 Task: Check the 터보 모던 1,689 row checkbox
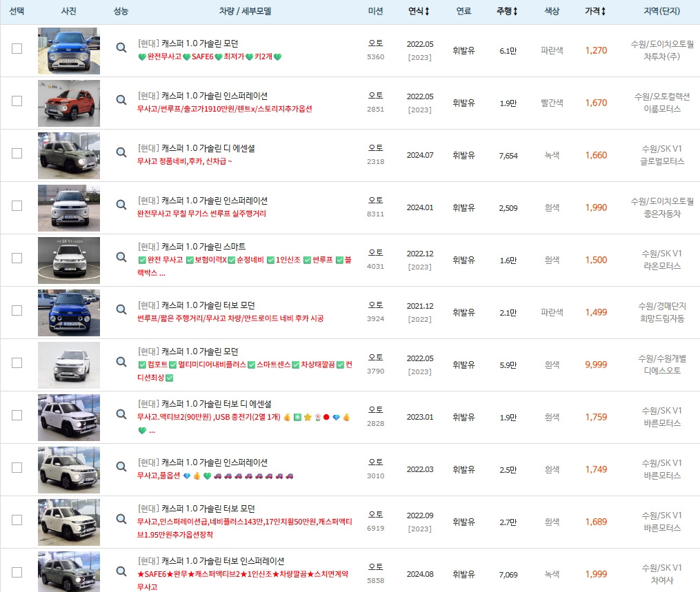tap(17, 520)
